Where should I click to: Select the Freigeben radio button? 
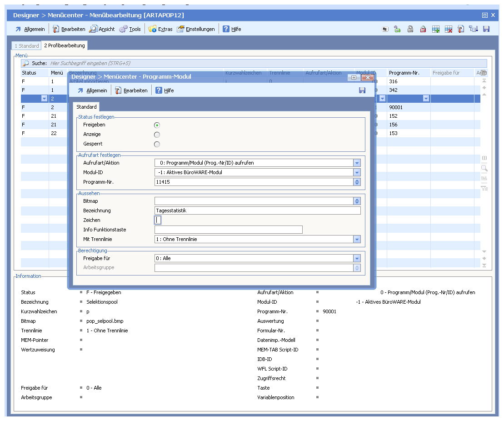coord(157,125)
